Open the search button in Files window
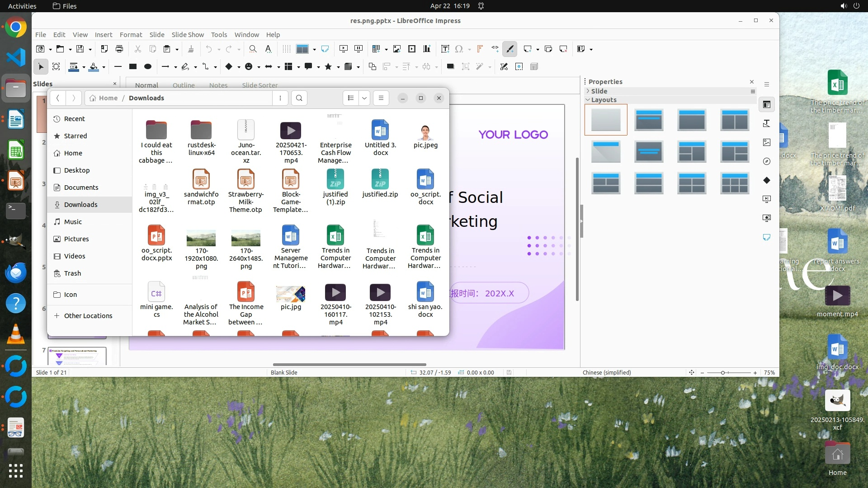Viewport: 868px width, 488px height. pos(299,98)
